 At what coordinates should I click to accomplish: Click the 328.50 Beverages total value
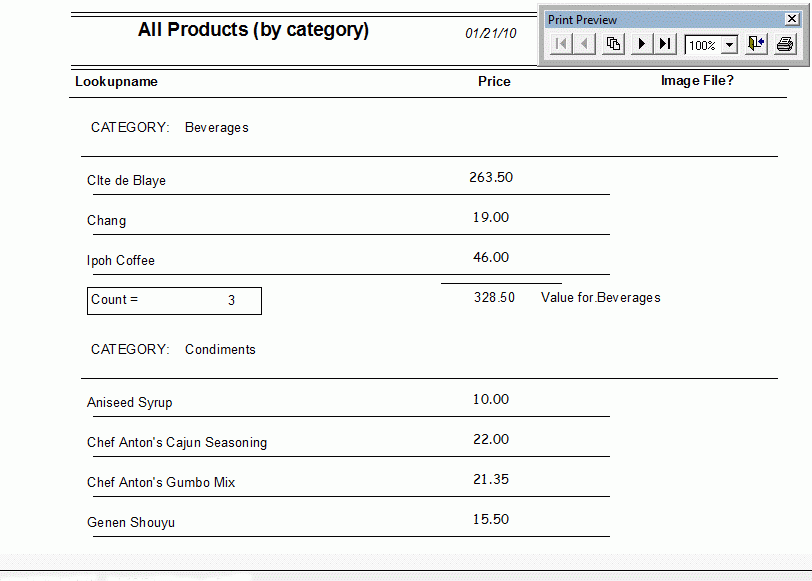point(494,297)
